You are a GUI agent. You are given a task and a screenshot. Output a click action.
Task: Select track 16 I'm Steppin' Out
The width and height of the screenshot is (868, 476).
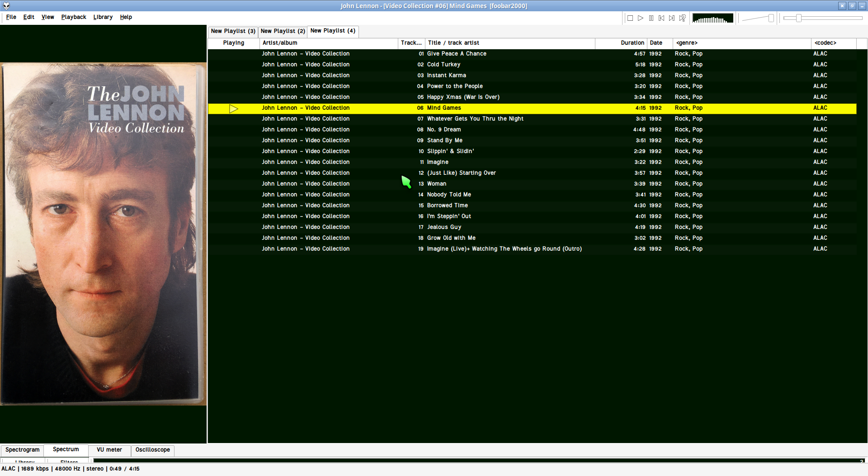click(532, 216)
